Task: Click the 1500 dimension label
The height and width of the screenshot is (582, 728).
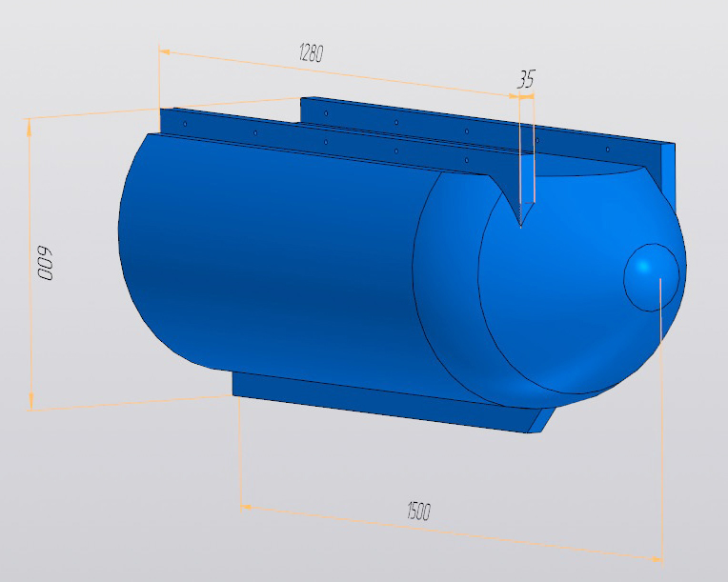Action: point(418,511)
